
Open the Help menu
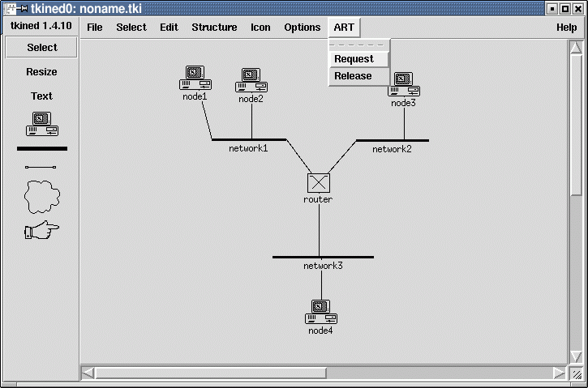[x=566, y=28]
